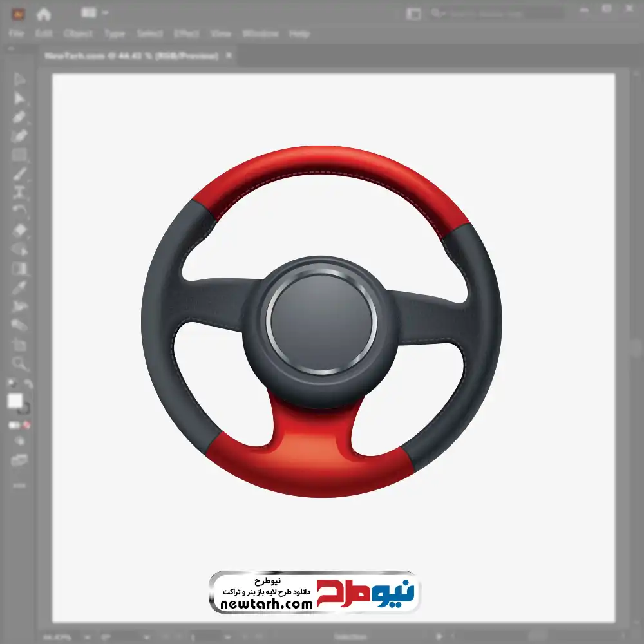Open the Effect menu
The height and width of the screenshot is (644, 644).
(187, 33)
